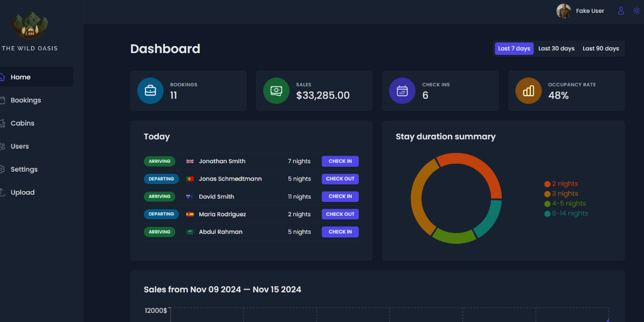
Task: Click the Bookings sidebar icon
Action: coord(2,100)
